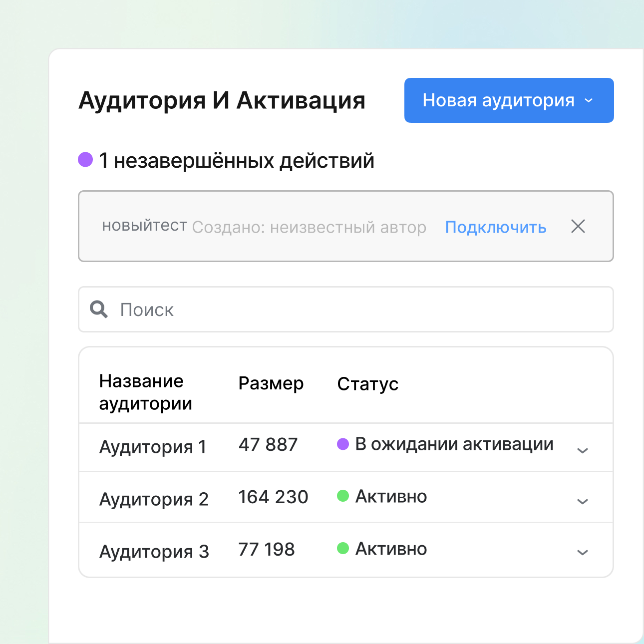Click purple status dot for Аудитория 1
This screenshot has height=644, width=644.
343,444
